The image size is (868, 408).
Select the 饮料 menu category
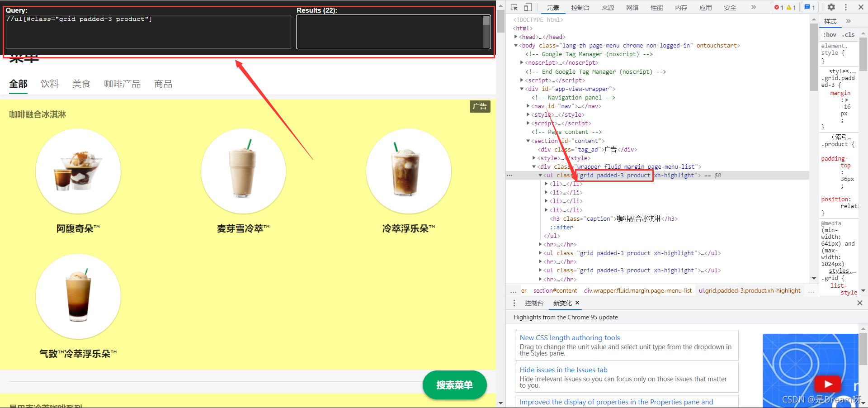[50, 84]
